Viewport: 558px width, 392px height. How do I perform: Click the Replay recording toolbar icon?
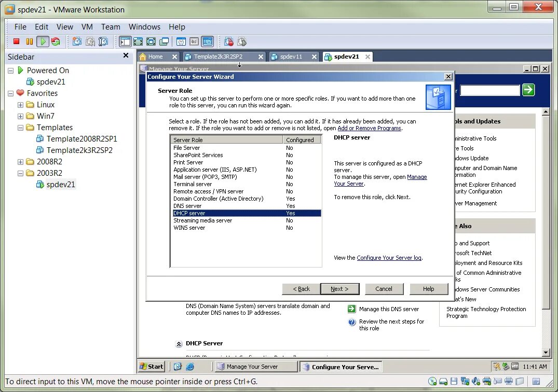(242, 41)
